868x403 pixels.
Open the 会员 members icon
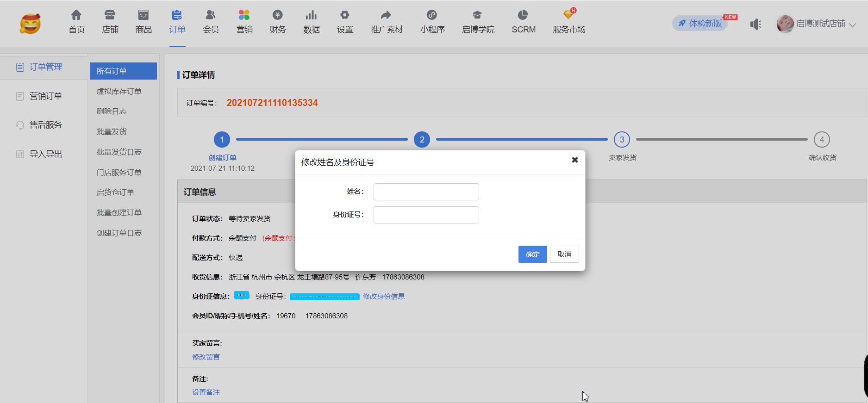point(211,15)
